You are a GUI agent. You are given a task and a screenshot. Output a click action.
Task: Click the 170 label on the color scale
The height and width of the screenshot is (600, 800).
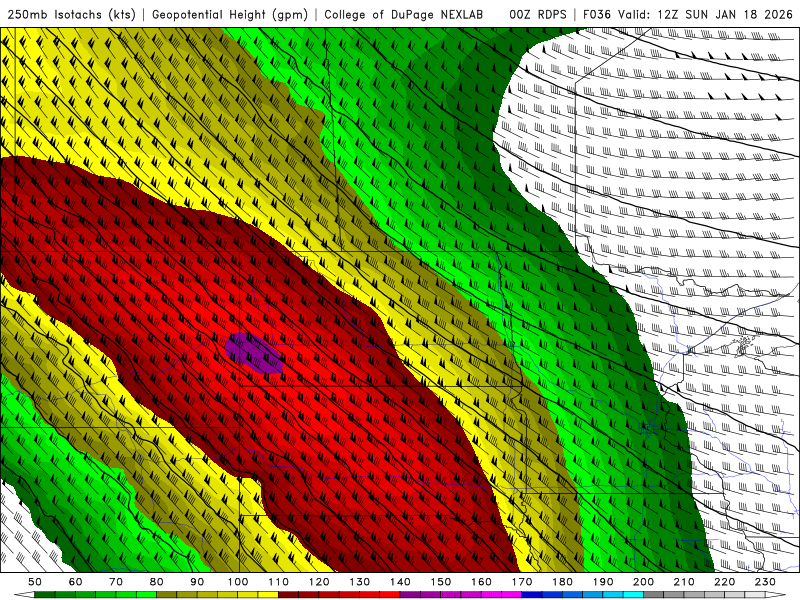pyautogui.click(x=522, y=582)
